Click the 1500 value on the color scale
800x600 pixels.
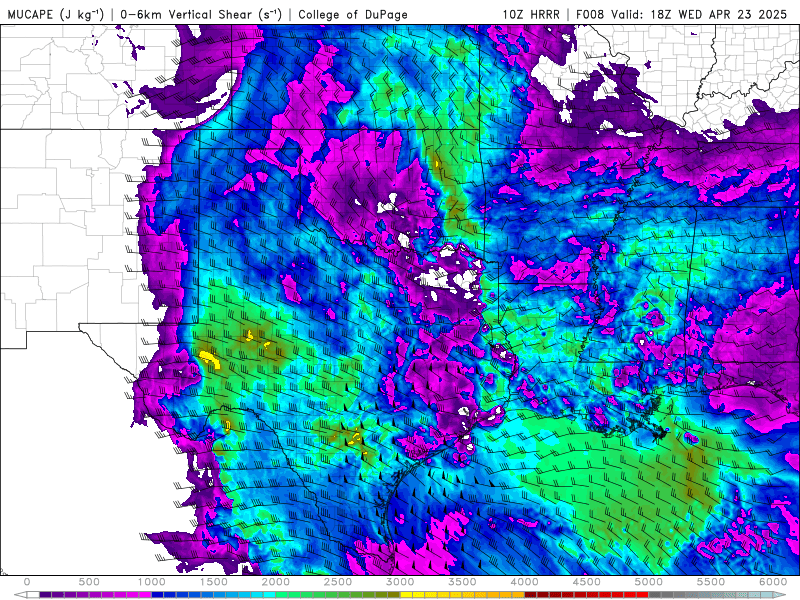pyautogui.click(x=214, y=582)
